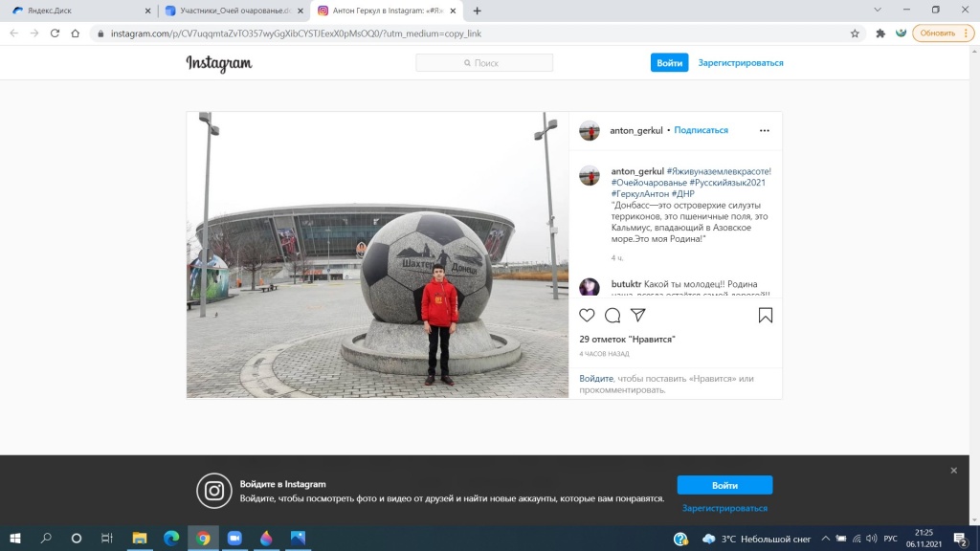Screen dimensions: 980x551
Task: Click the Instagram logo in header
Action: point(219,63)
